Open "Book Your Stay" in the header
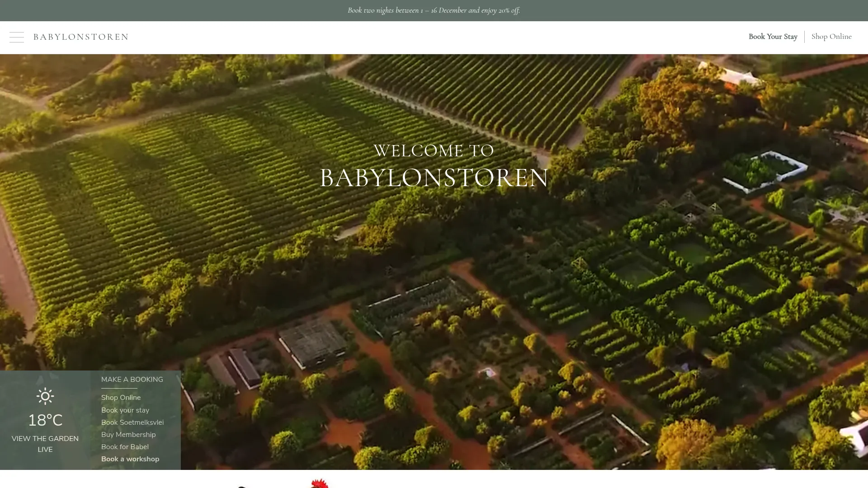Screen dimensions: 868x488 pos(773,37)
